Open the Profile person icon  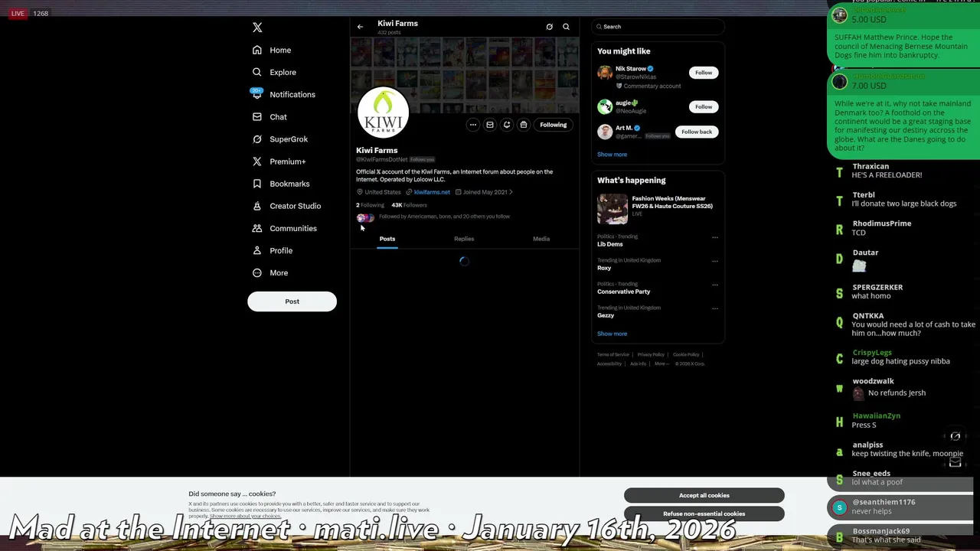[x=257, y=250]
